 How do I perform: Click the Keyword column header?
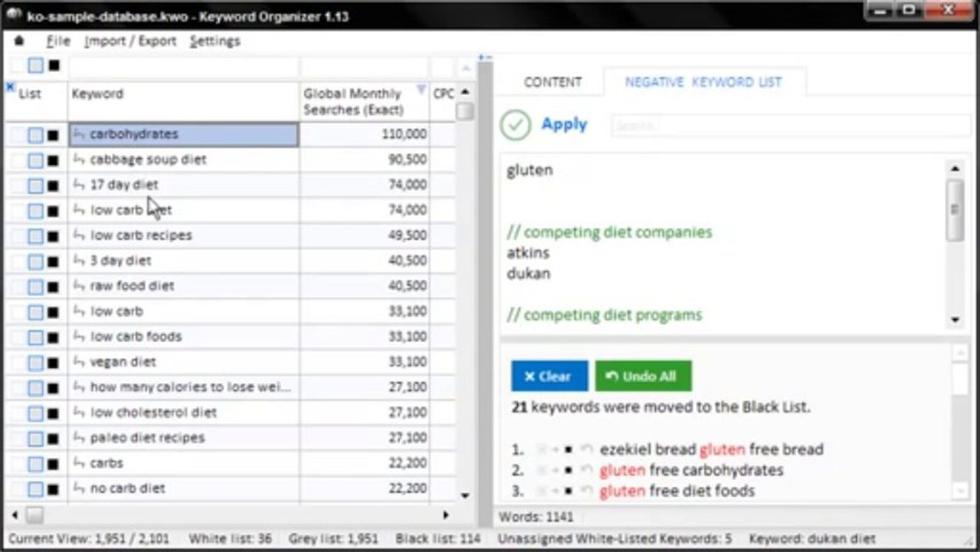coord(183,101)
